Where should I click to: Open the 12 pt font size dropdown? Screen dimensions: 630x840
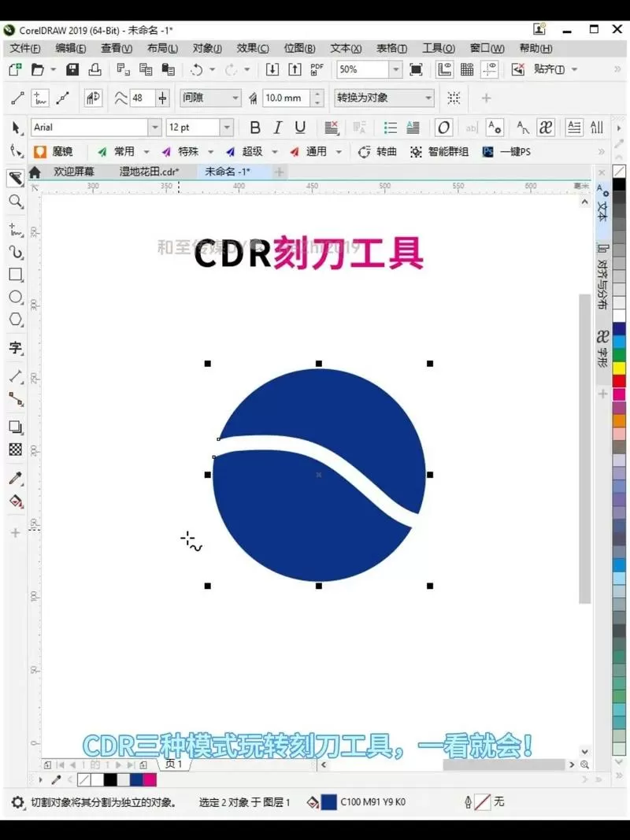(x=227, y=128)
